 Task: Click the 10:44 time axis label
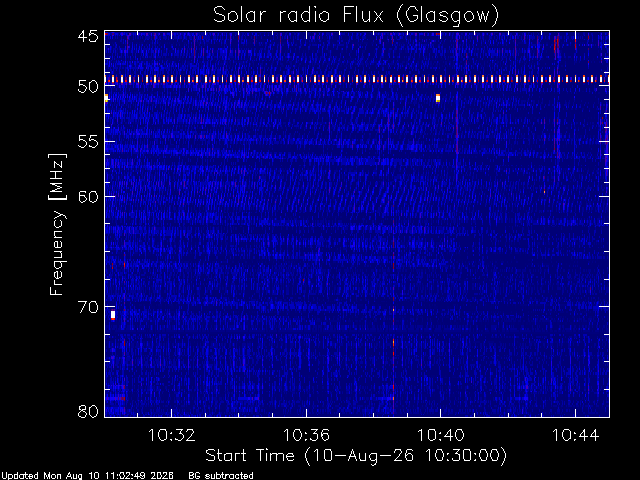tap(575, 435)
